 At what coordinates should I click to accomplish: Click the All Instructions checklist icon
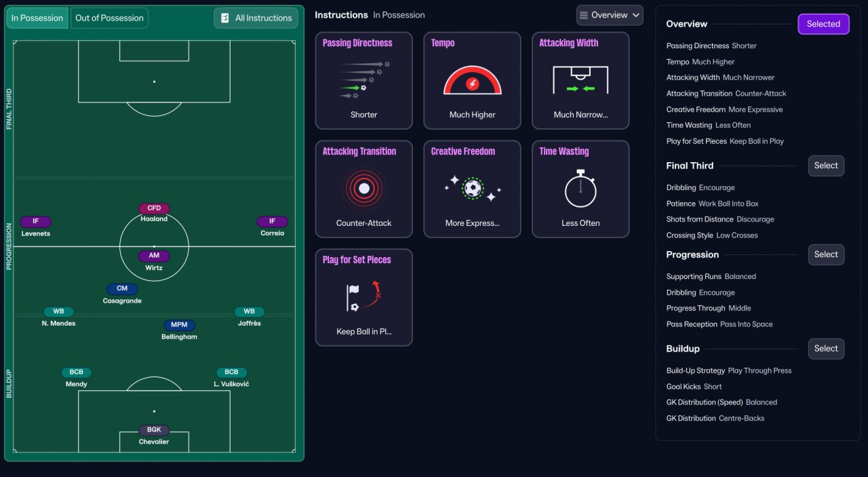coord(225,18)
